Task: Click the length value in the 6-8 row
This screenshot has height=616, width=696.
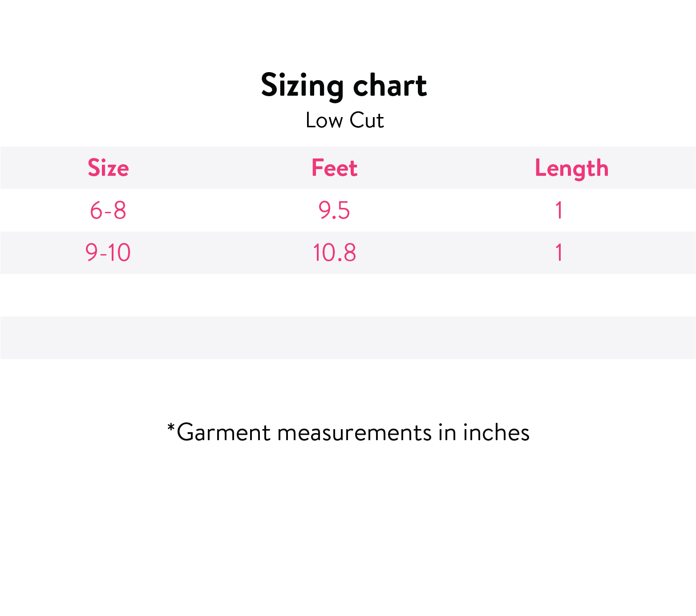Action: point(559,211)
